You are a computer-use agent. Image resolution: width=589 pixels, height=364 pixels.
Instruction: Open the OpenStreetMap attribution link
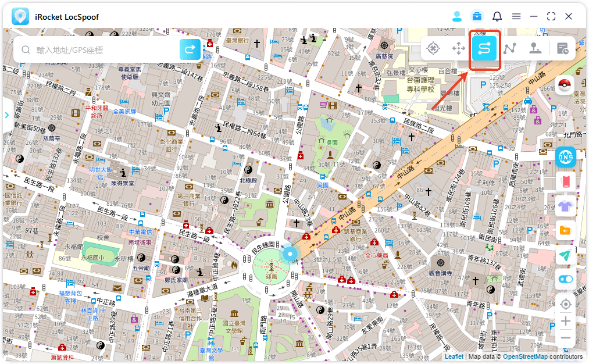(x=525, y=356)
